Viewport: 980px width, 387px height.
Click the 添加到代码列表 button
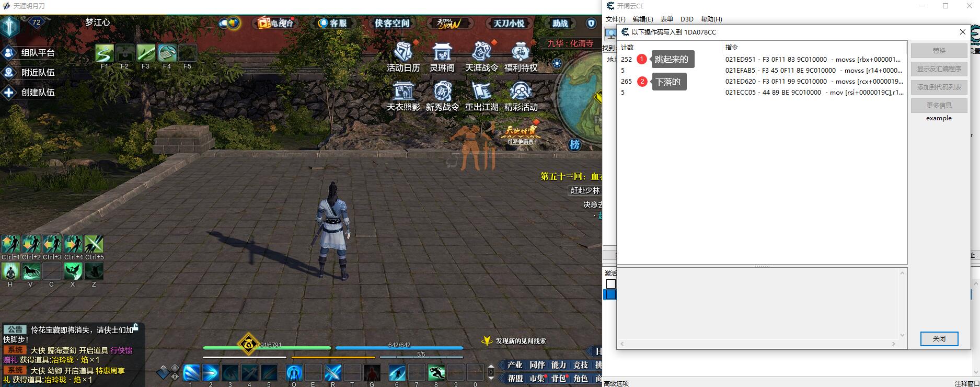click(x=939, y=87)
